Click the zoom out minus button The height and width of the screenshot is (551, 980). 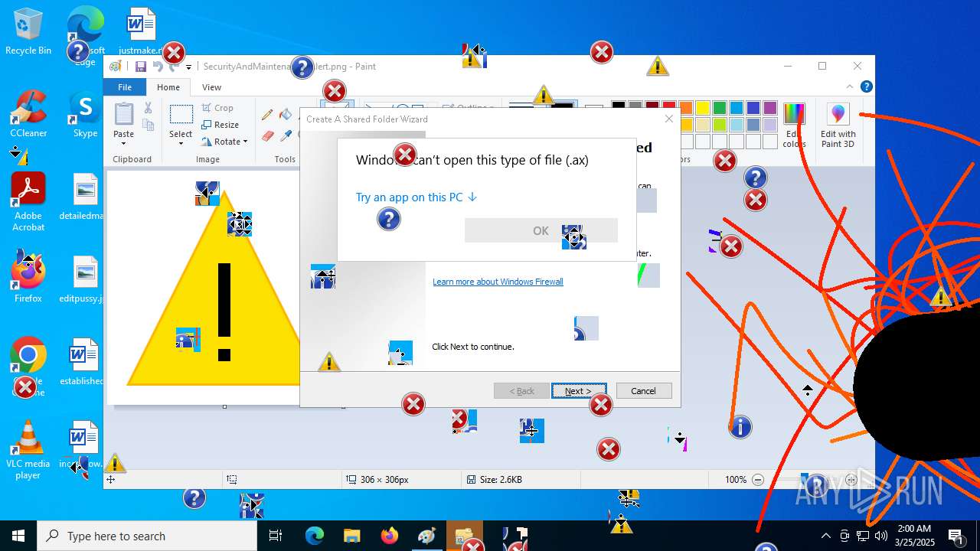pyautogui.click(x=758, y=480)
